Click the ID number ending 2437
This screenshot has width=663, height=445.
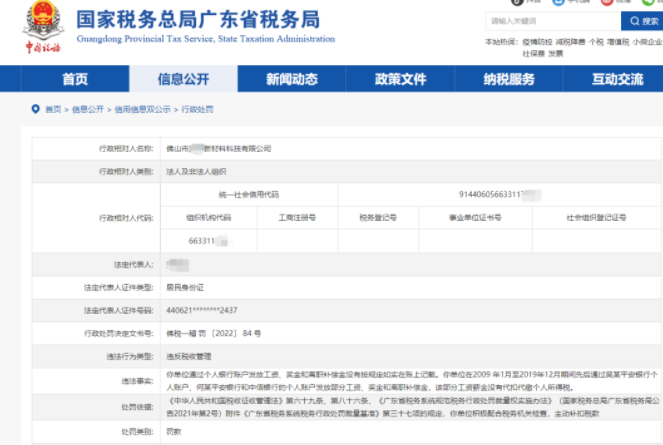click(x=202, y=310)
